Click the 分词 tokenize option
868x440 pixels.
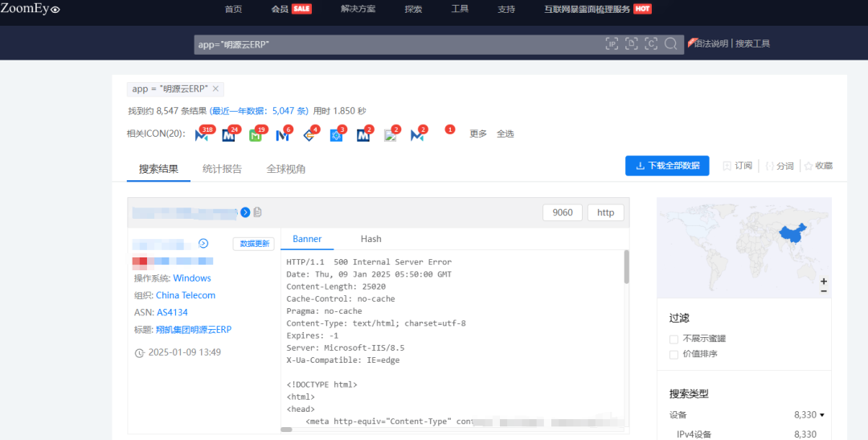click(780, 166)
